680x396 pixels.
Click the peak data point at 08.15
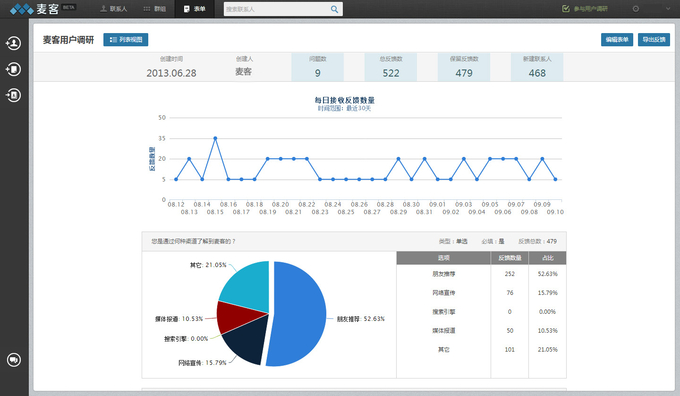[215, 138]
